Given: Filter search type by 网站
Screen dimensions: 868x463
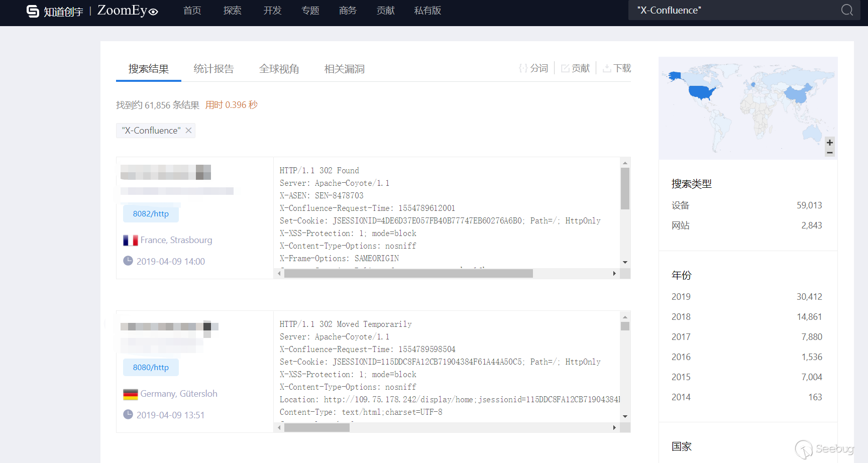Looking at the screenshot, I should (747, 225).
